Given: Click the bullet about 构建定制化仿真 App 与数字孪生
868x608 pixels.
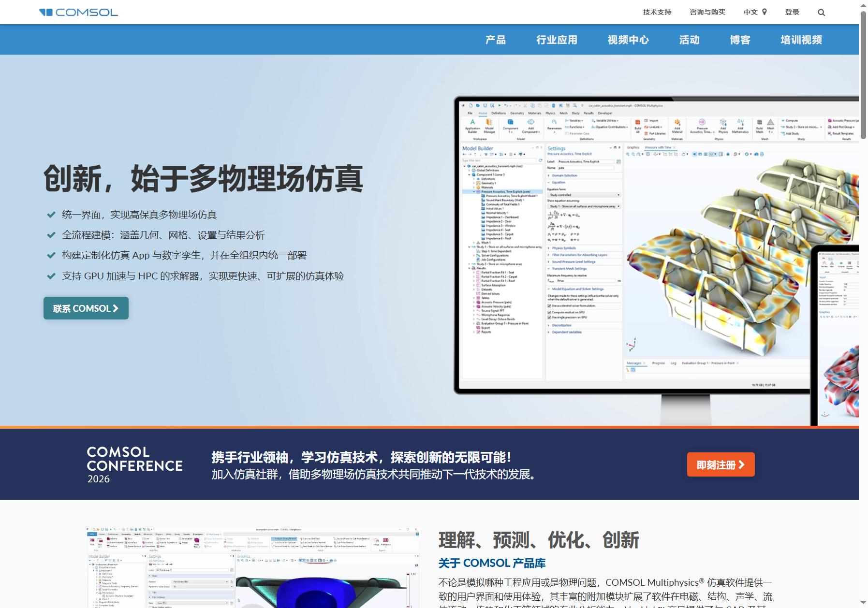Looking at the screenshot, I should click(184, 255).
